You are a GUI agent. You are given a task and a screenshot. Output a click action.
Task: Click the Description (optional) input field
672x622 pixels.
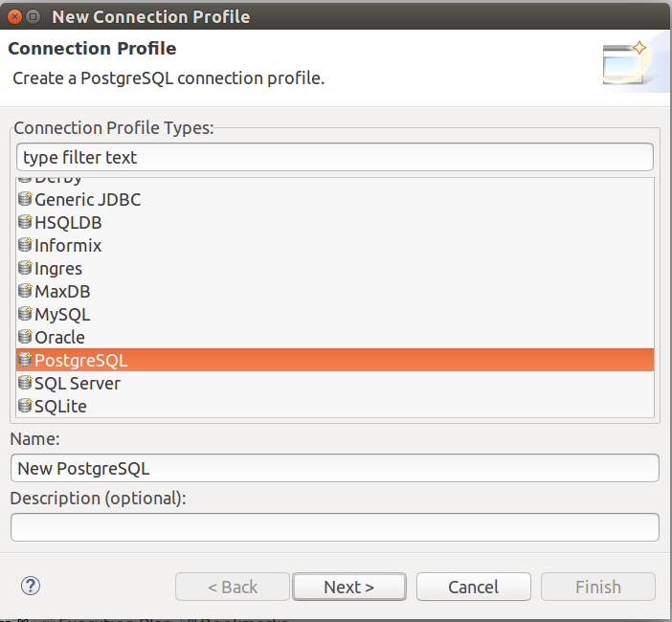335,527
